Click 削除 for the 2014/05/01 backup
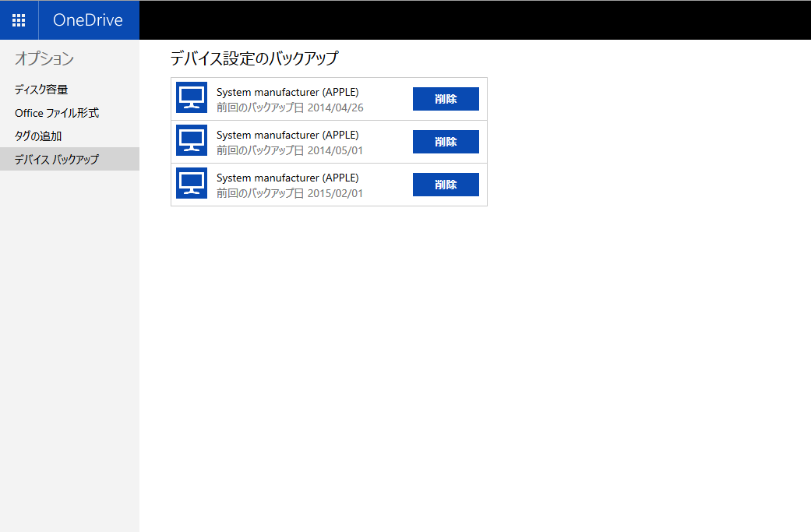Viewport: 811px width, 532px height. [x=446, y=142]
